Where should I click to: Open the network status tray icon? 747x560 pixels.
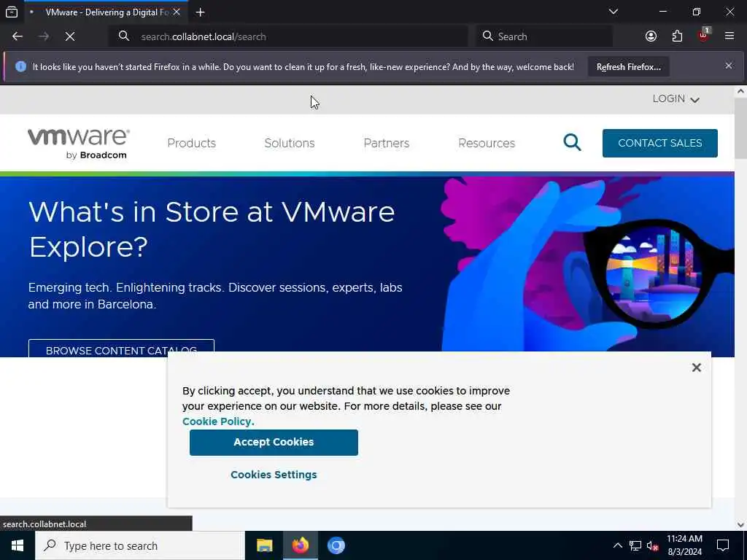coord(635,545)
